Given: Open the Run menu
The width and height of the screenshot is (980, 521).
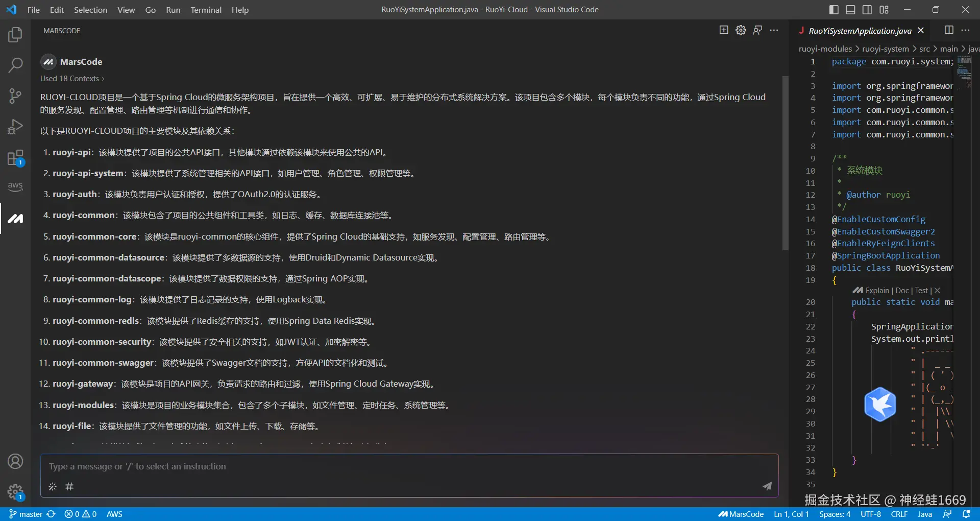Looking at the screenshot, I should pos(173,10).
